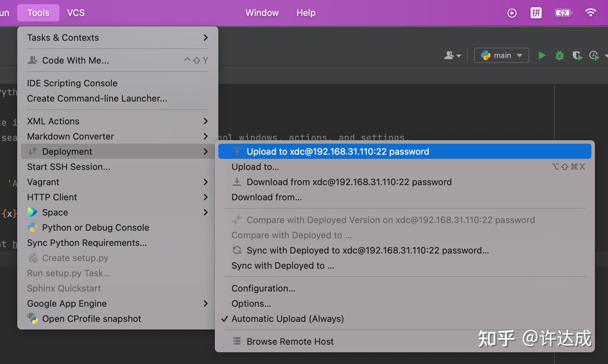Viewport: 608px width, 364px height.
Task: Click Upload to xdc@192.168.31.110:22 password
Action: point(338,152)
